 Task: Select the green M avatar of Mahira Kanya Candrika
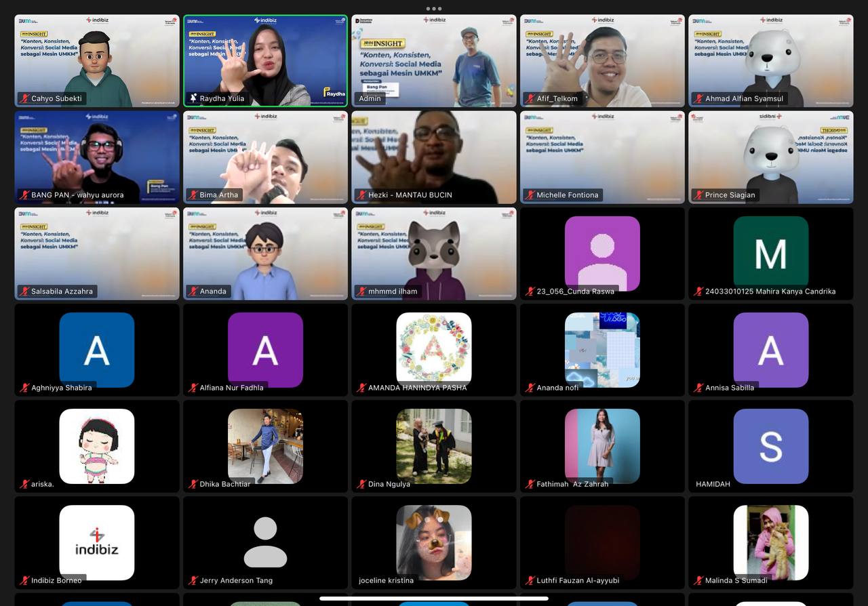click(x=770, y=252)
